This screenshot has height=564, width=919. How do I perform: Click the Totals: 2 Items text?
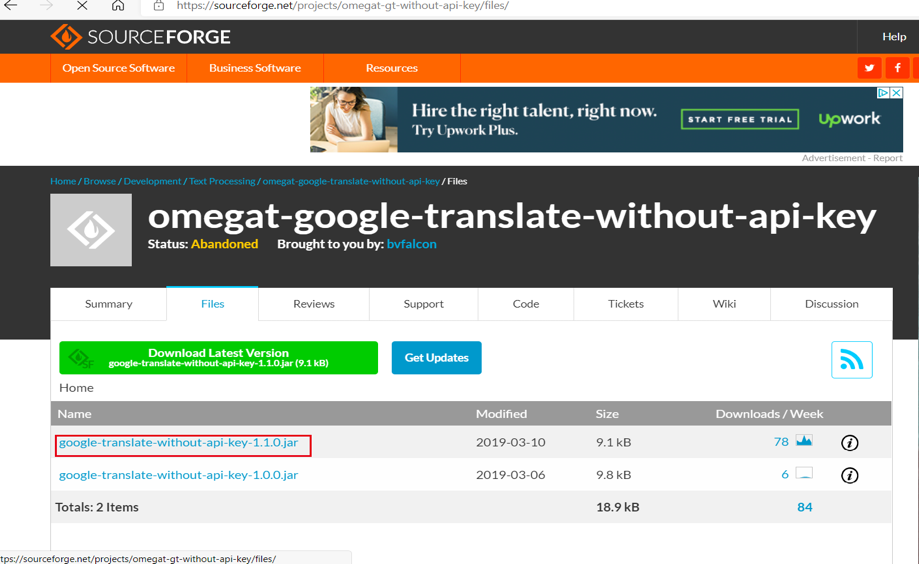97,507
